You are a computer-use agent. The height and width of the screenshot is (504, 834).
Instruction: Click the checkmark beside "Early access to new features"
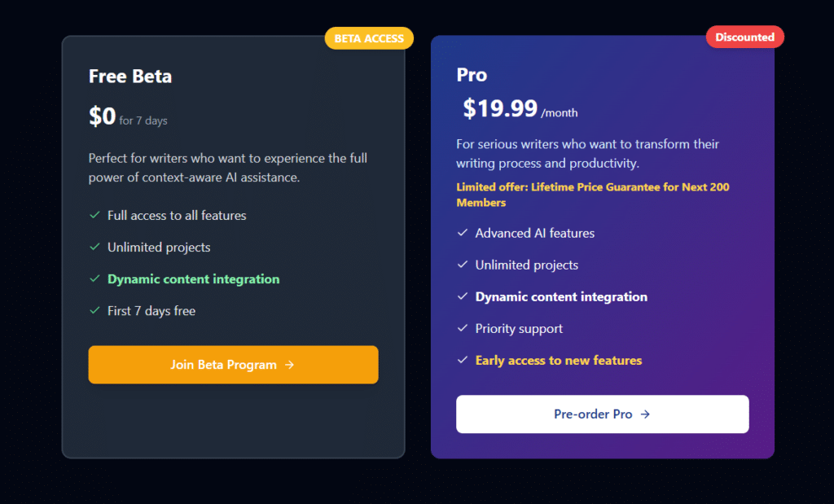(462, 360)
